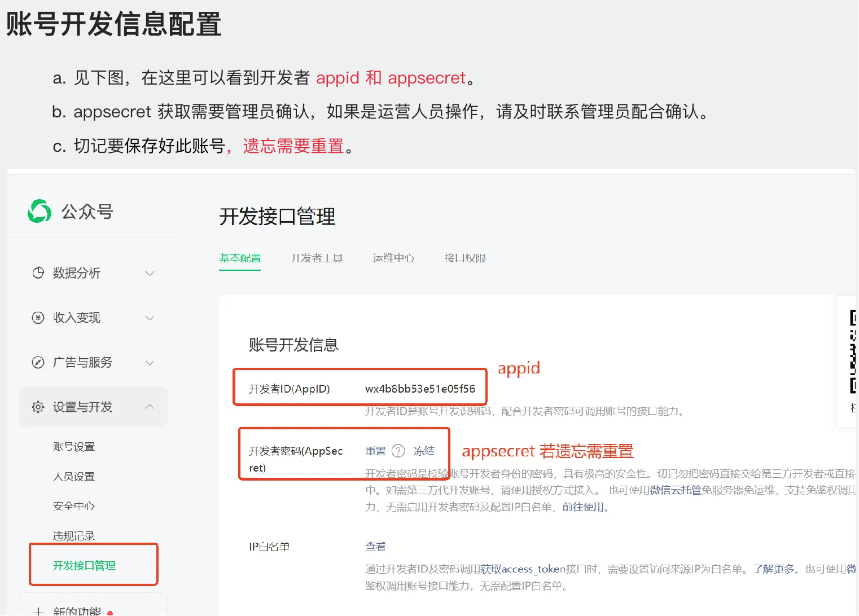Open 广告与服务 via its sidebar icon

[38, 363]
